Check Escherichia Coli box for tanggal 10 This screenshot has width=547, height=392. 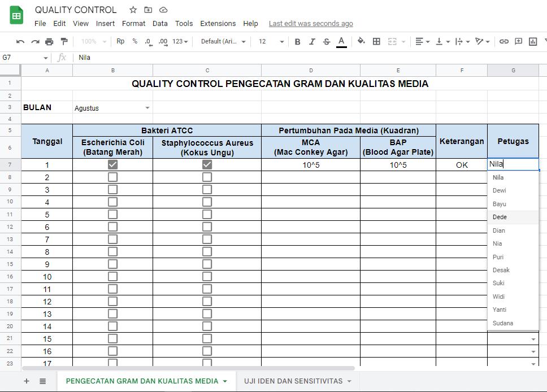coord(112,277)
